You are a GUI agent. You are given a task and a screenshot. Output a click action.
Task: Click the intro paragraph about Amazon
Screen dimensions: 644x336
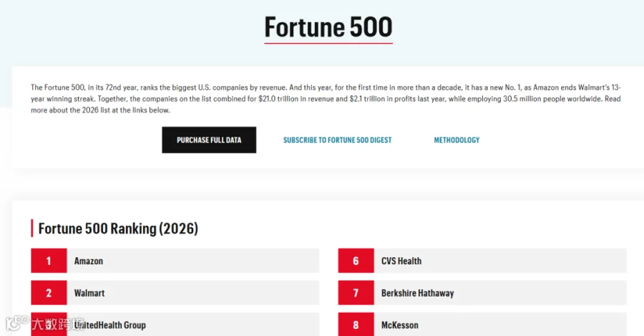326,99
